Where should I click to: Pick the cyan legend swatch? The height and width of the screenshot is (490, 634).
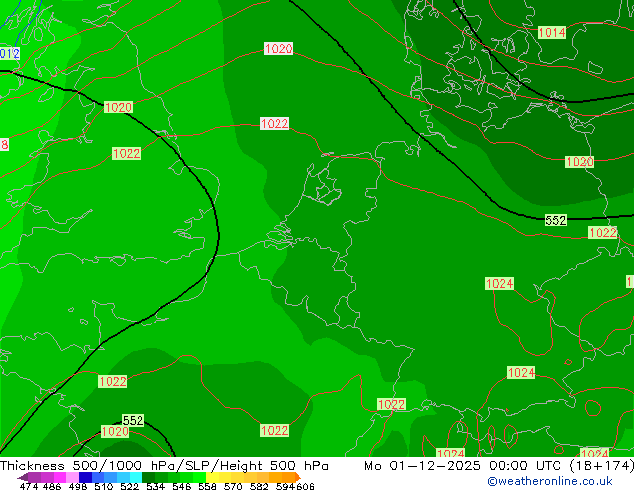(x=136, y=477)
